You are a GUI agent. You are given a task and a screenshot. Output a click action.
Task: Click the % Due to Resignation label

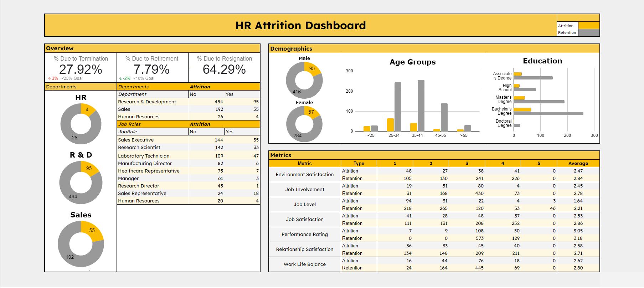pos(224,58)
